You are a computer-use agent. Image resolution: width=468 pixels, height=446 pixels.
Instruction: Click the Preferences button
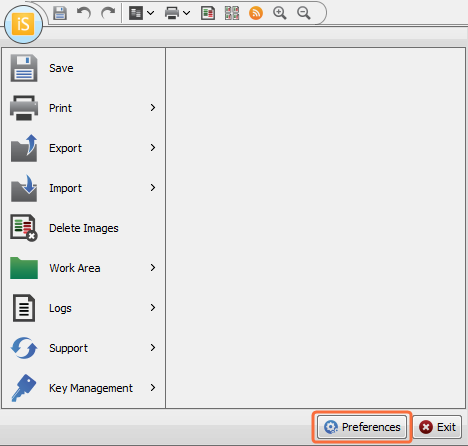tap(362, 427)
